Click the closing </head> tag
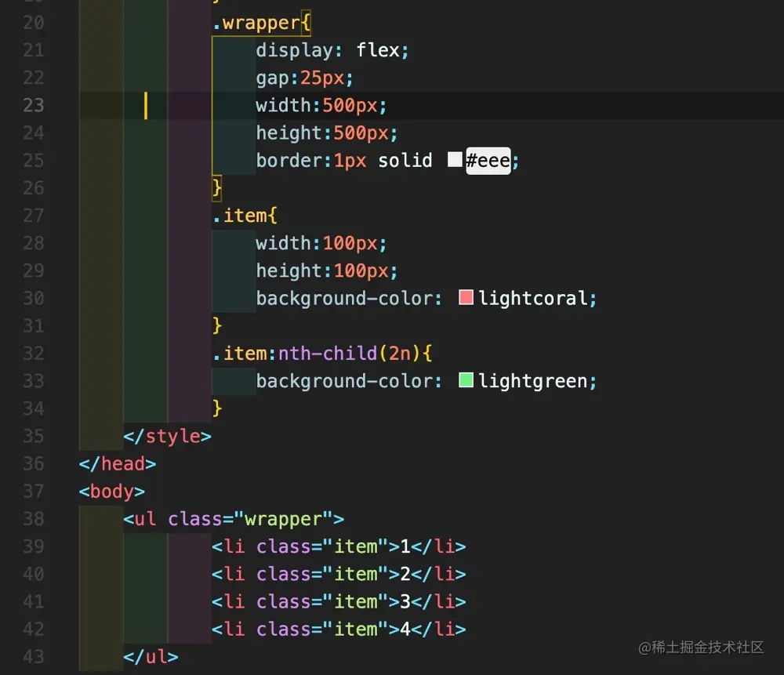This screenshot has width=784, height=675. [118, 464]
